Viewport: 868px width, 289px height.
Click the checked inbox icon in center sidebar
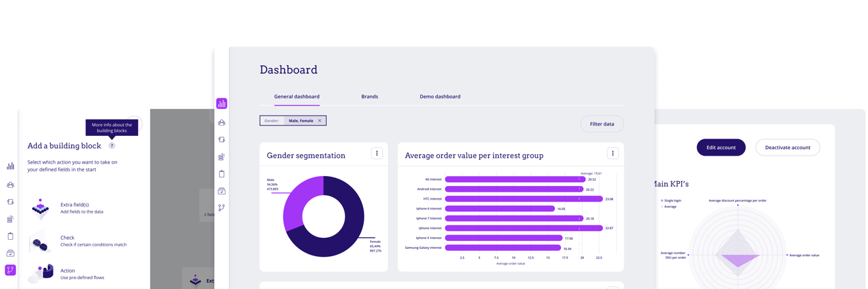222,191
